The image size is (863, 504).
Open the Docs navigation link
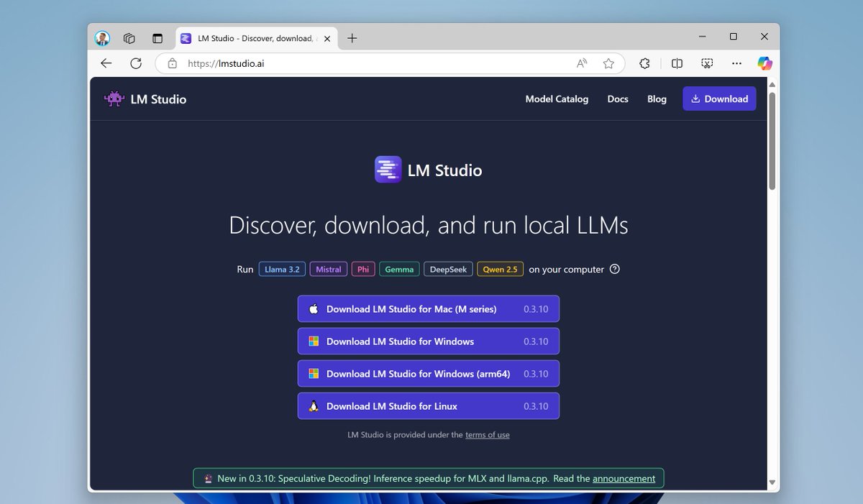coord(618,99)
